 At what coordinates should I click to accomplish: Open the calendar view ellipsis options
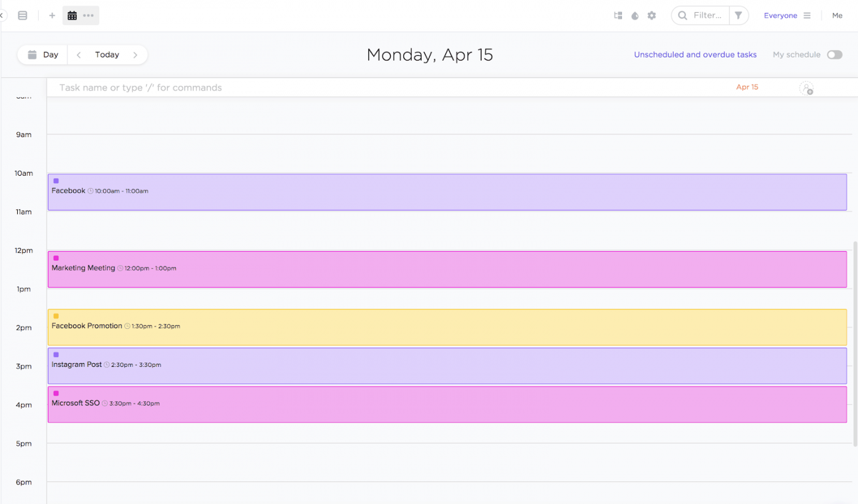pos(88,15)
